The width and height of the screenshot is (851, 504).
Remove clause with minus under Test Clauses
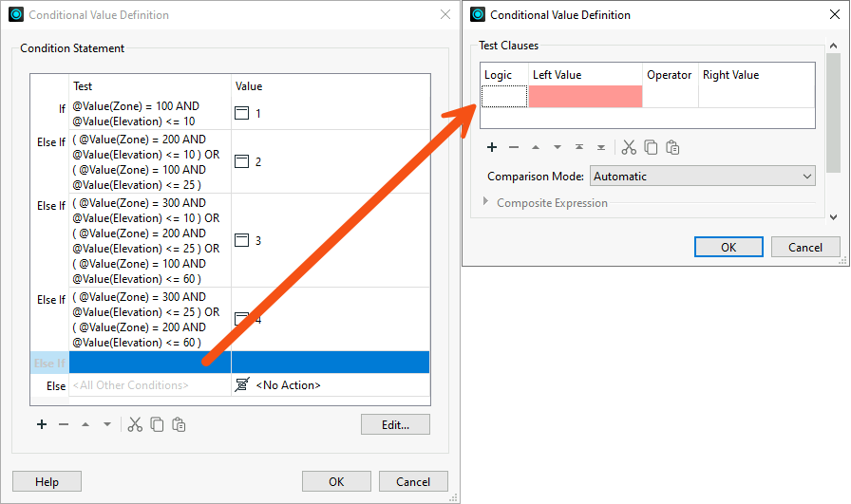click(514, 147)
